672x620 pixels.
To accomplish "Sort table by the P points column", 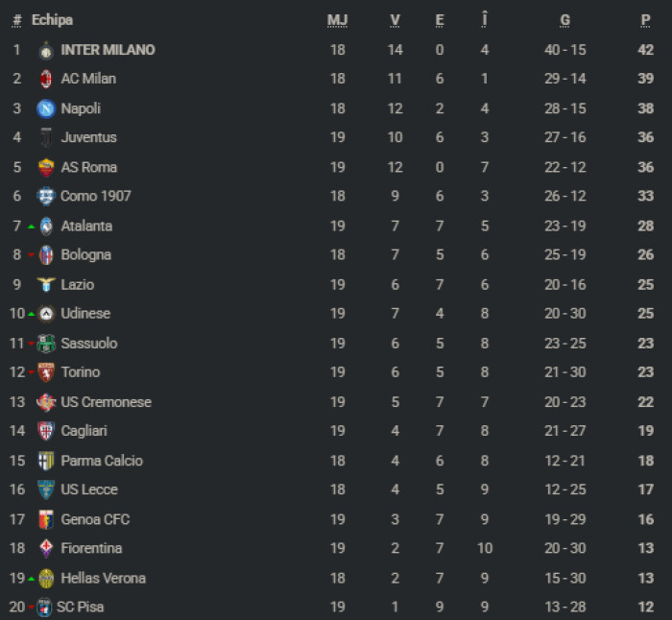I will click(x=646, y=20).
